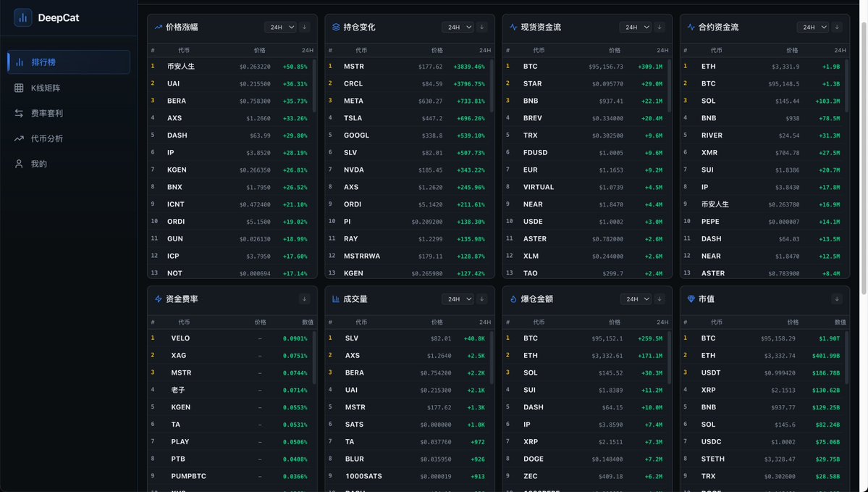Click the DeepCat logo icon

(x=22, y=17)
